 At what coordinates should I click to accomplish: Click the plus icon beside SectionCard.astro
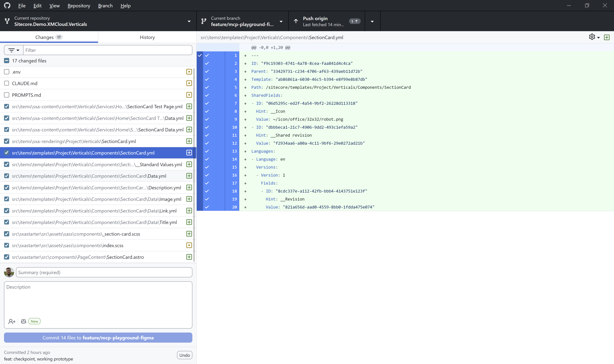(x=189, y=257)
